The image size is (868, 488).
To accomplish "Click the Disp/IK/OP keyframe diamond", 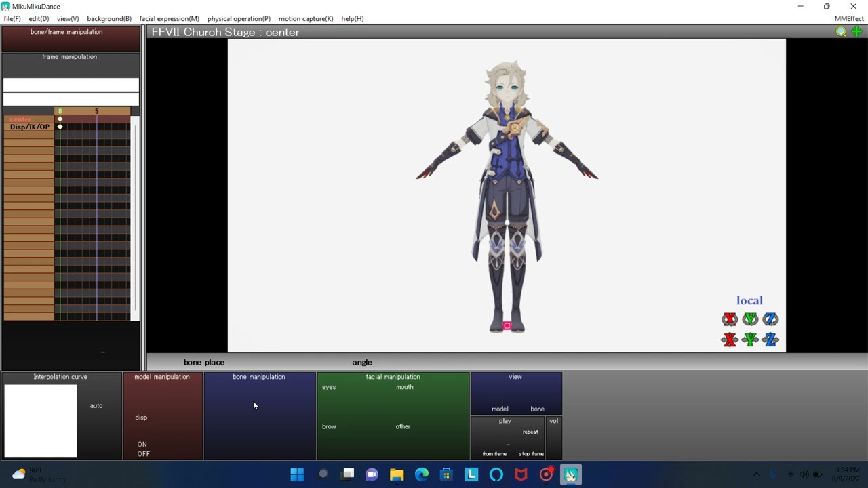I will point(60,127).
